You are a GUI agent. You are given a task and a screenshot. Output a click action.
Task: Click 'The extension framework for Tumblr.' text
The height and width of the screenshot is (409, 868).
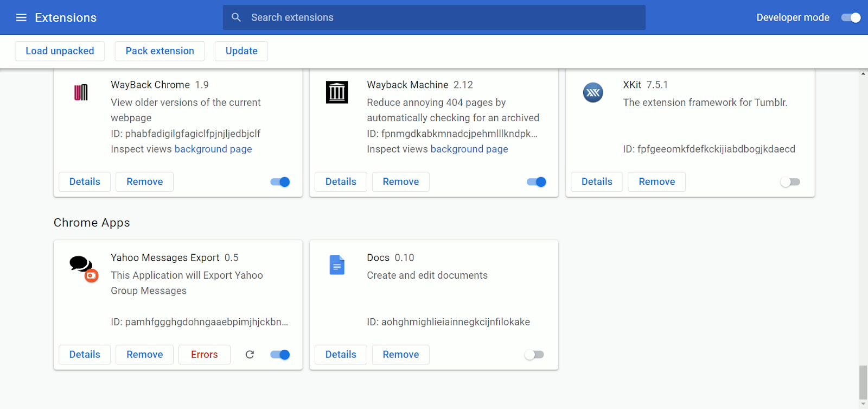point(705,103)
